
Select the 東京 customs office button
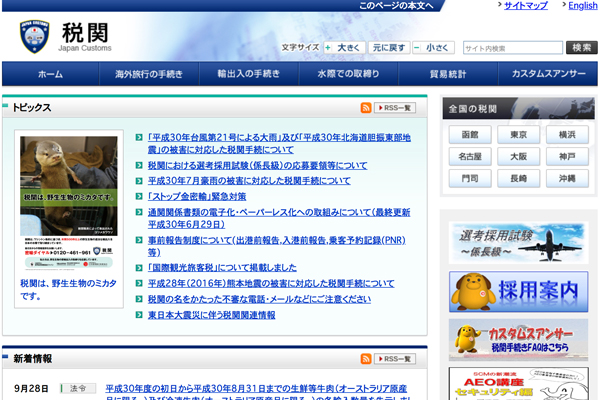(518, 135)
